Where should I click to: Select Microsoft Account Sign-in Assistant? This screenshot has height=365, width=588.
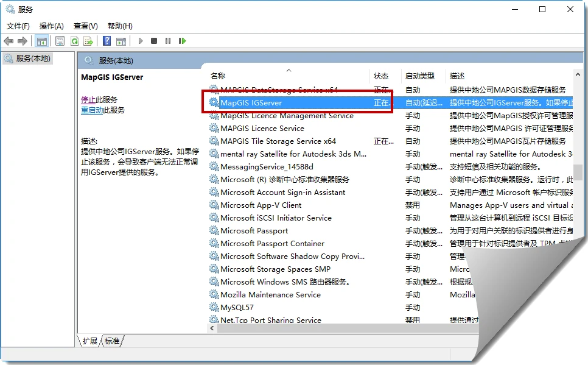tap(283, 192)
